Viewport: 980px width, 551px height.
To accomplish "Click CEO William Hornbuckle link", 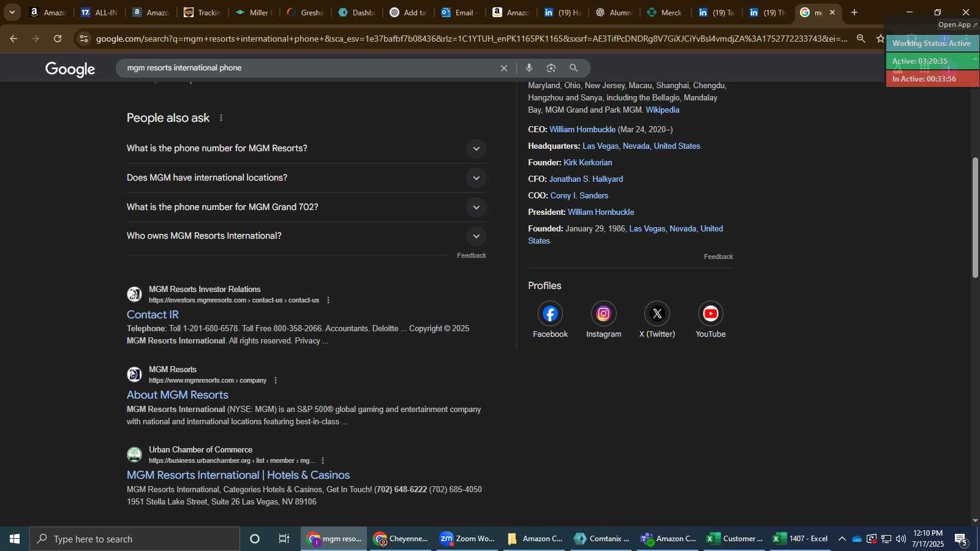I will (582, 130).
